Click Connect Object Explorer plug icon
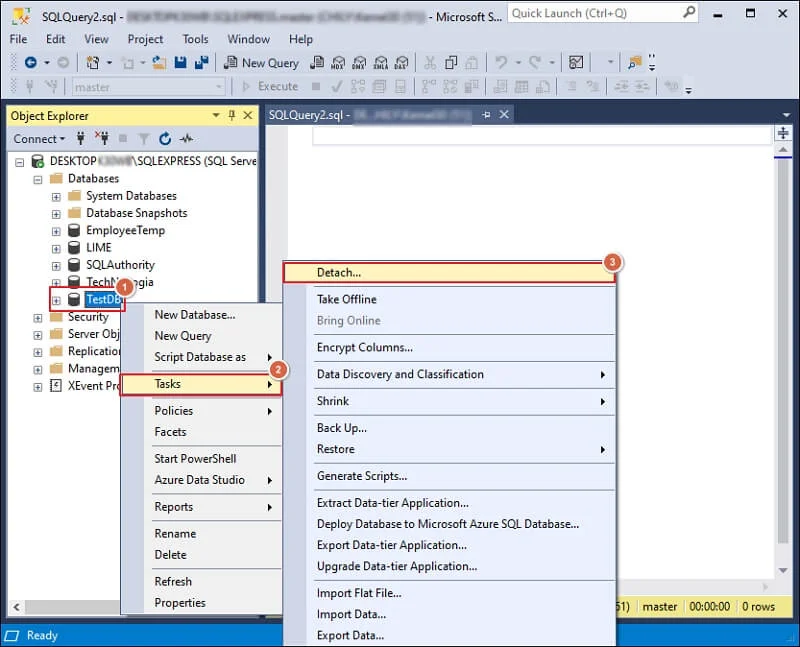This screenshot has width=800, height=647. point(81,138)
